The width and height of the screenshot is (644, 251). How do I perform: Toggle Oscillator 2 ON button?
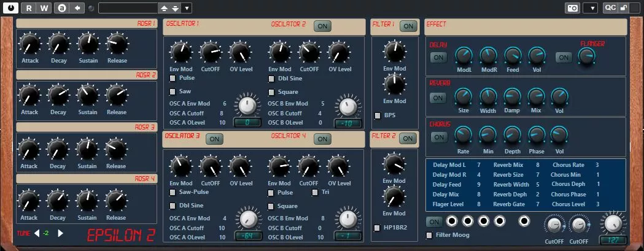[321, 25]
